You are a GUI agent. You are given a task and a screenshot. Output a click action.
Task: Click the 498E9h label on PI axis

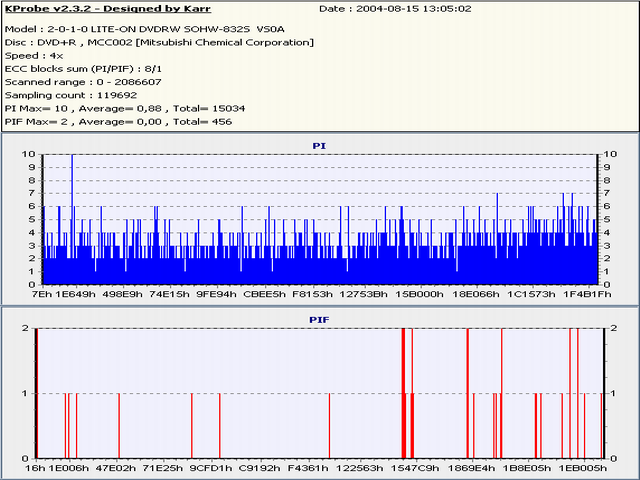tap(123, 294)
